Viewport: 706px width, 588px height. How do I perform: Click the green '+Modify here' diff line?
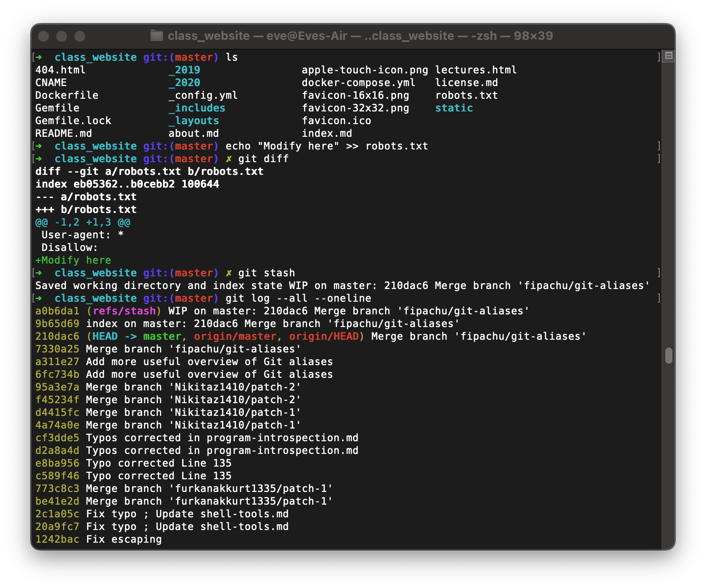tap(73, 260)
